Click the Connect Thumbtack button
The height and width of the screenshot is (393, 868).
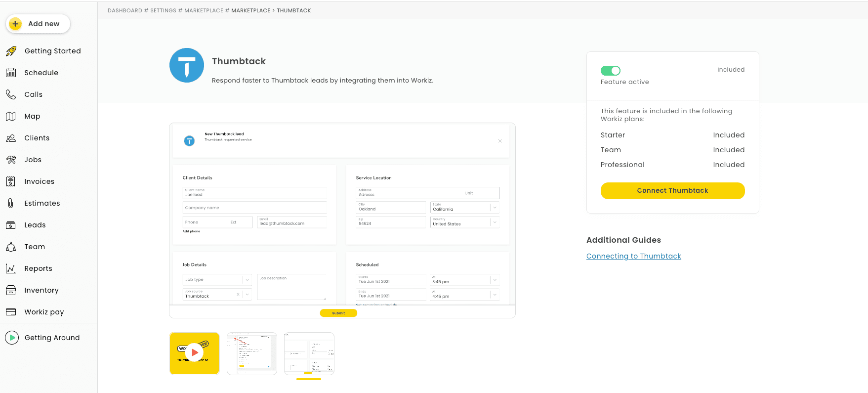click(x=672, y=191)
